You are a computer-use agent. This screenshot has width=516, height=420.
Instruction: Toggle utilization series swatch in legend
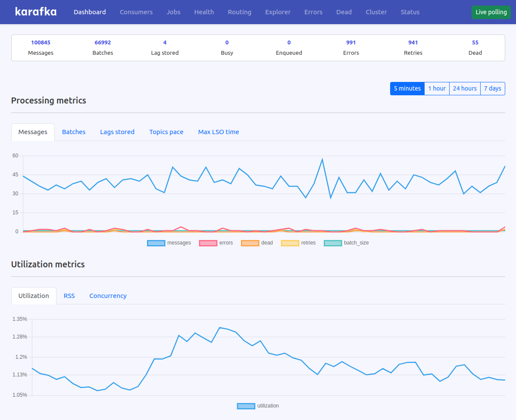click(246, 406)
